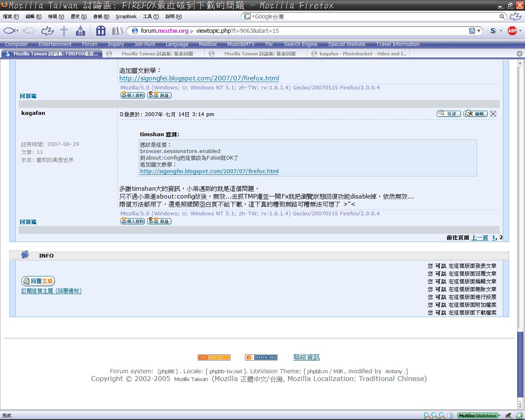Expand the address bar history dropdown arrow

(479, 31)
